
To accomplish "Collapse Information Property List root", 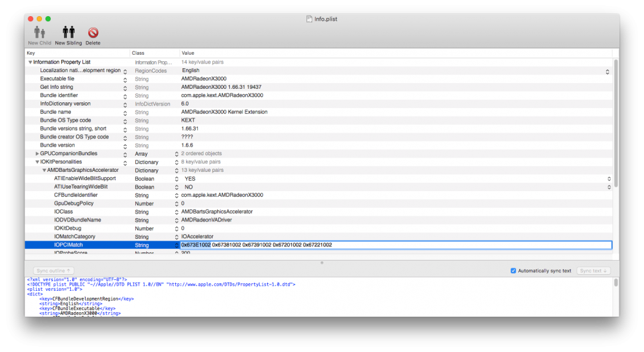I will click(x=30, y=62).
